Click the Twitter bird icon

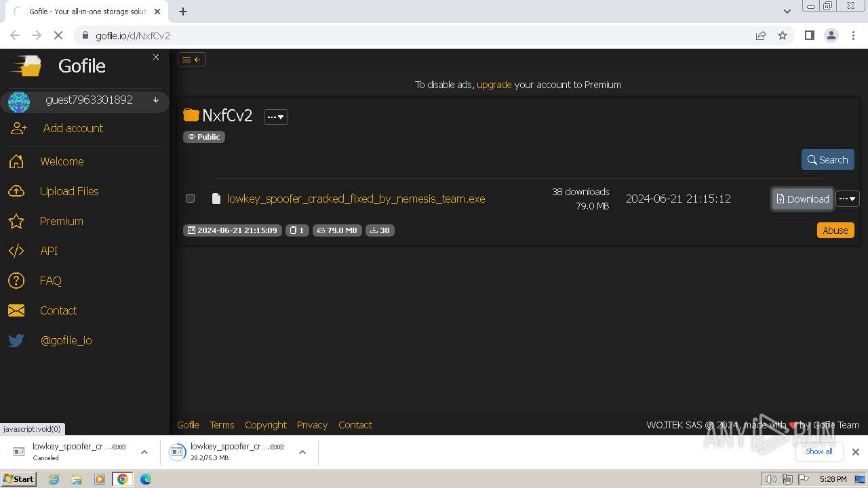(16, 340)
